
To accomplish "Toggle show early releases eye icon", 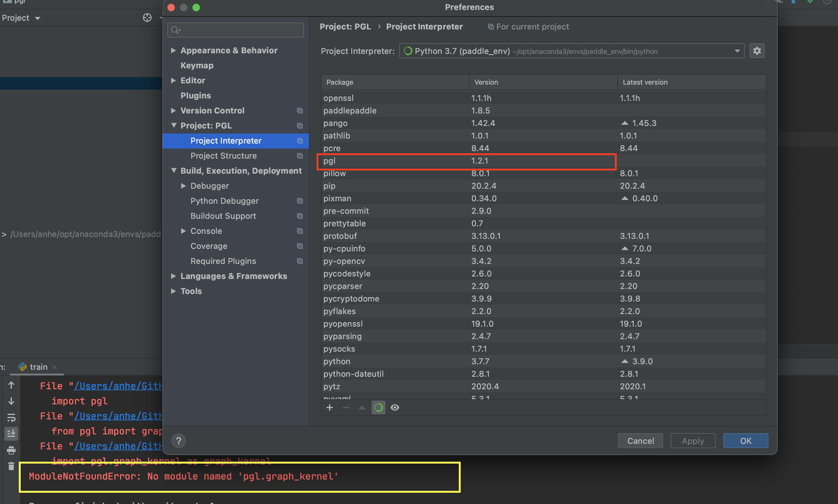I will (x=395, y=407).
